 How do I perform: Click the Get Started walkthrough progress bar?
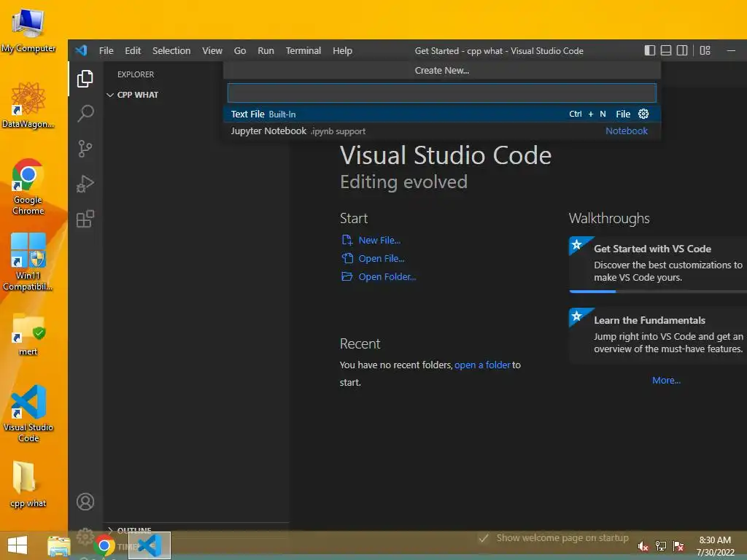click(658, 292)
